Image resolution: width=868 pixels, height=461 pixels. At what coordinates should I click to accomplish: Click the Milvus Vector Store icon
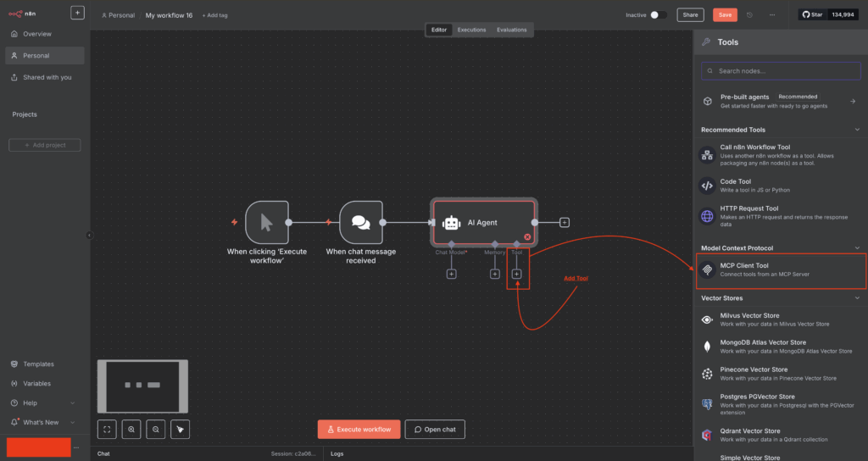(707, 319)
